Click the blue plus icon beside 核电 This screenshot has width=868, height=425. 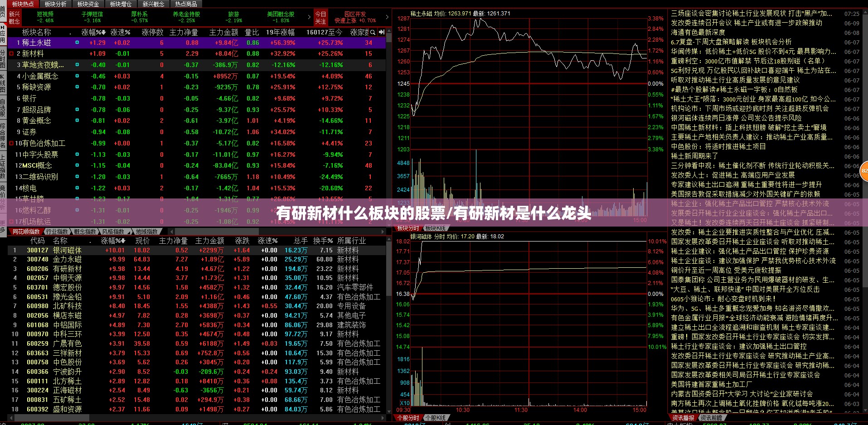[77, 188]
